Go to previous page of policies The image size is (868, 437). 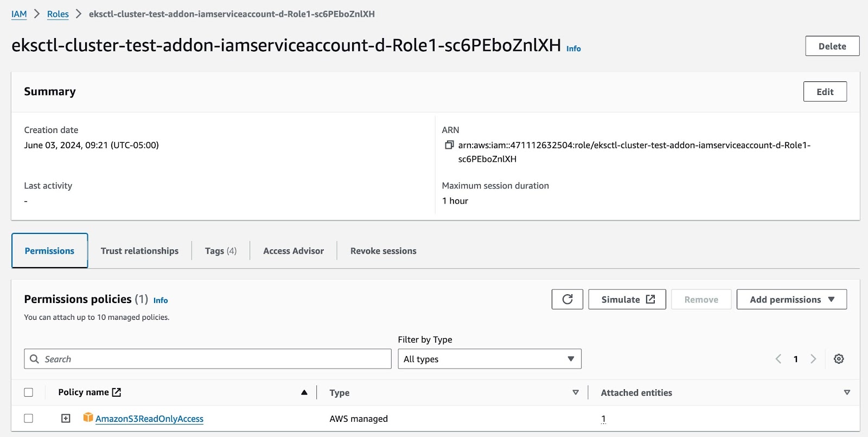778,359
